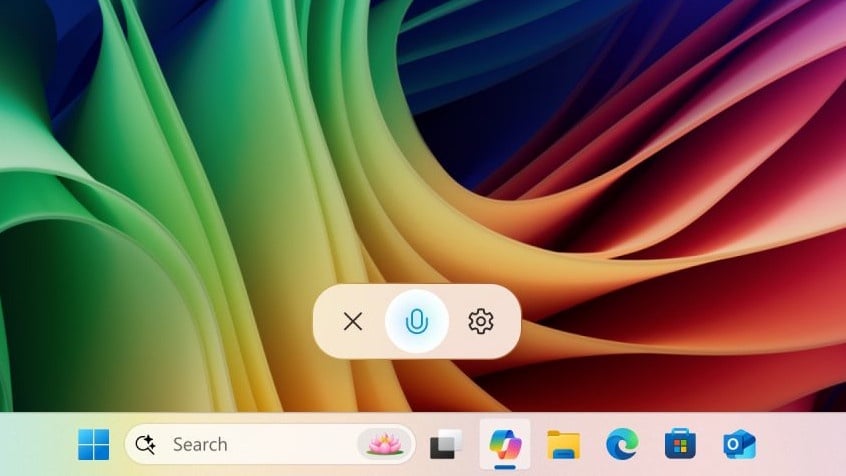Click the blue active indicator under Copilot
The height and width of the screenshot is (476, 846).
click(x=505, y=467)
